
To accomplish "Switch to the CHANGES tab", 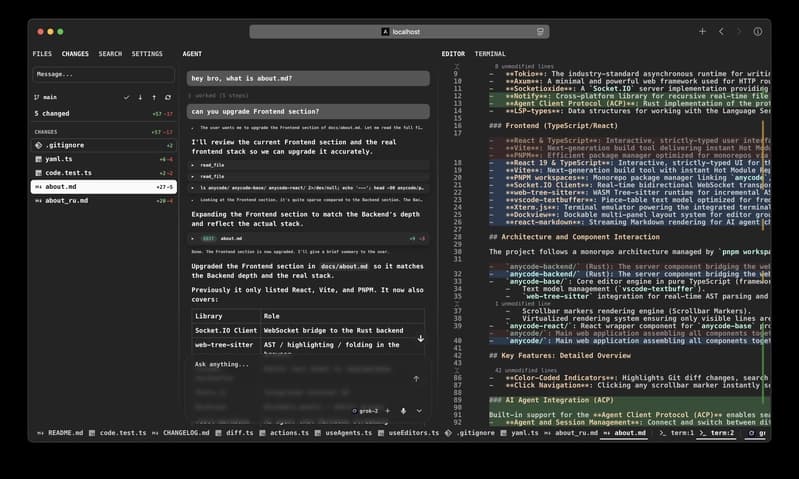I will click(x=75, y=54).
